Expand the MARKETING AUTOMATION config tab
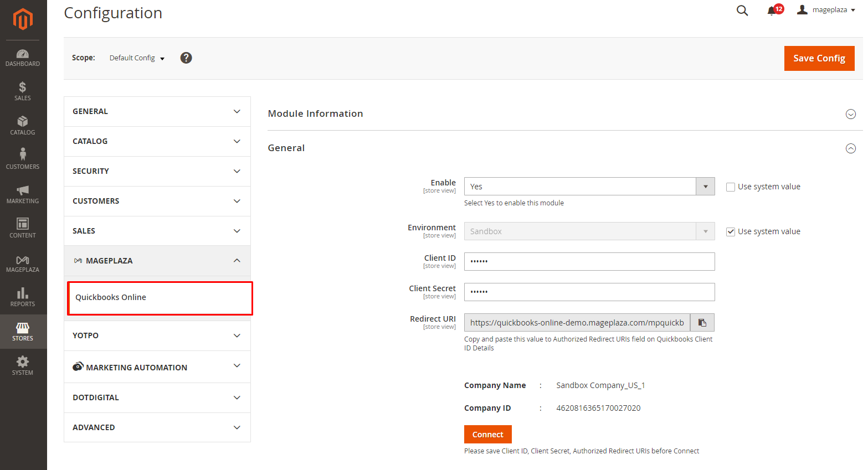The width and height of the screenshot is (868, 470). (x=157, y=367)
